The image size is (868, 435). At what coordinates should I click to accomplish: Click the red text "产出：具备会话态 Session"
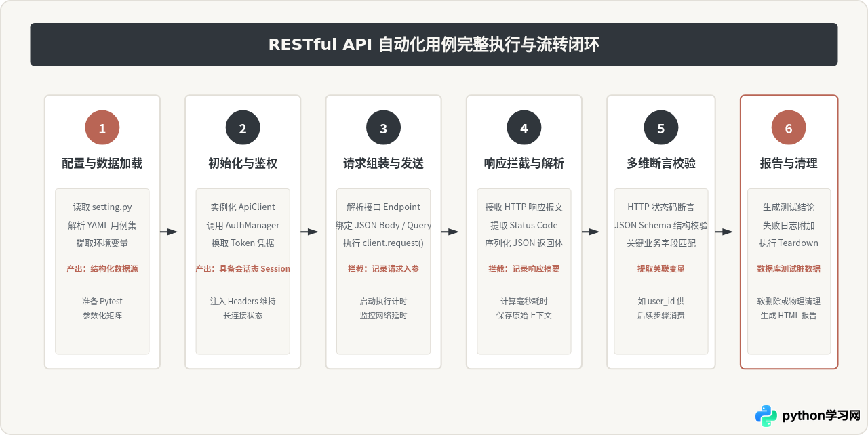243,269
